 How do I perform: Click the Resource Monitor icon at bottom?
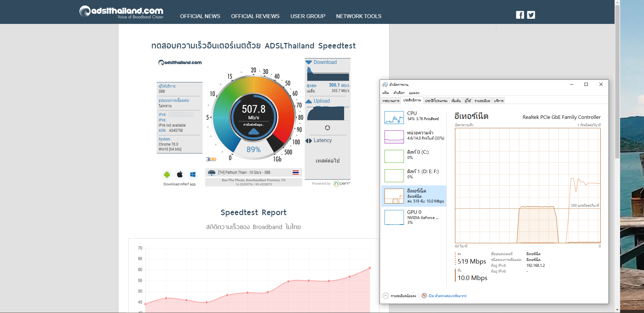(424, 296)
